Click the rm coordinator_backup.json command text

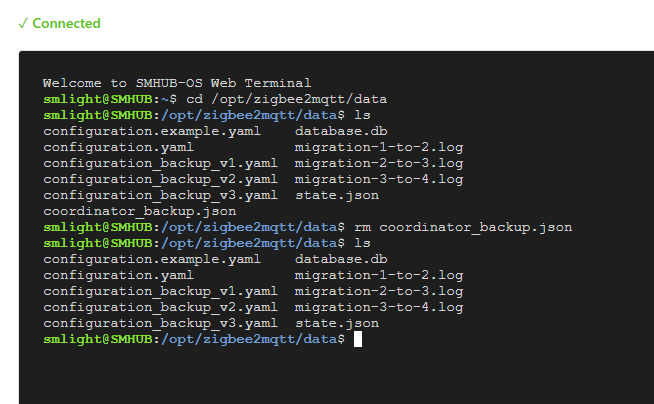[x=463, y=227]
